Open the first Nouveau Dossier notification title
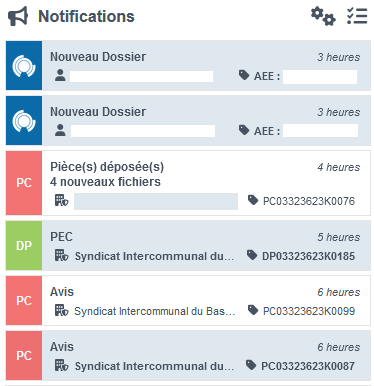 98,57
